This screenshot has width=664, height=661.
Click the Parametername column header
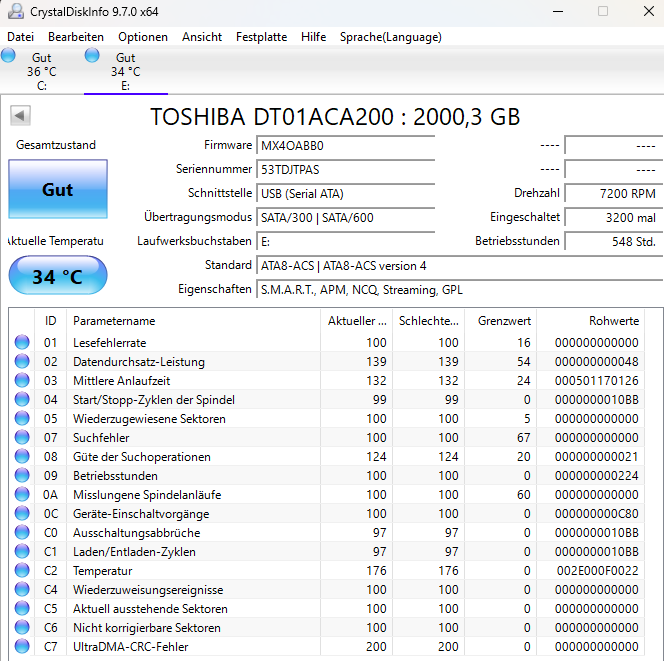194,321
